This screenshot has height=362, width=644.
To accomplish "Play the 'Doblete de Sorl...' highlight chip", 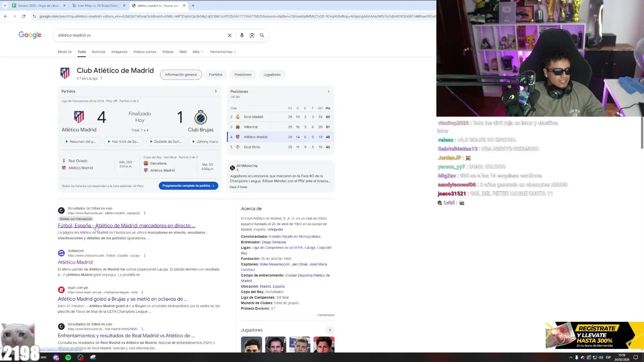I will [x=165, y=142].
